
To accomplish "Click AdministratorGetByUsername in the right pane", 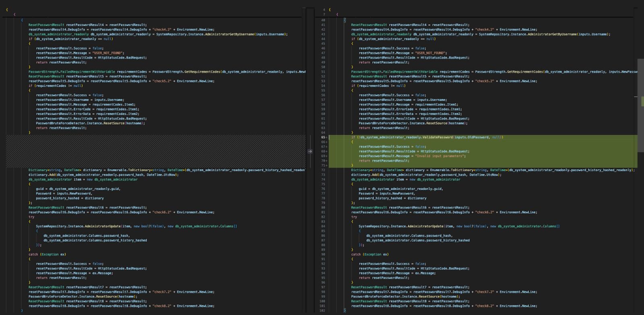I will [x=553, y=34].
